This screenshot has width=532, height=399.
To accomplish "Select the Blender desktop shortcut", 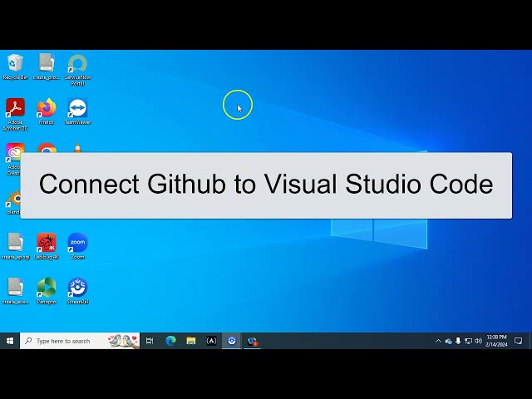I will click(13, 204).
